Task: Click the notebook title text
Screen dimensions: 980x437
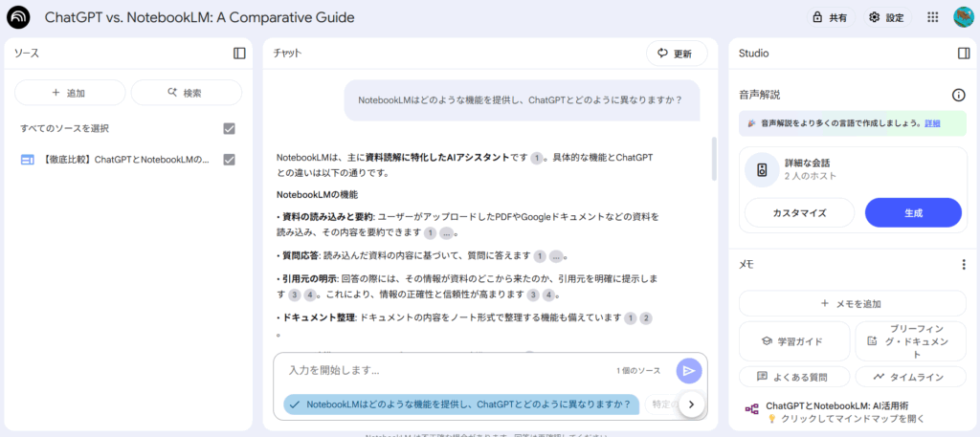Action: (x=199, y=17)
